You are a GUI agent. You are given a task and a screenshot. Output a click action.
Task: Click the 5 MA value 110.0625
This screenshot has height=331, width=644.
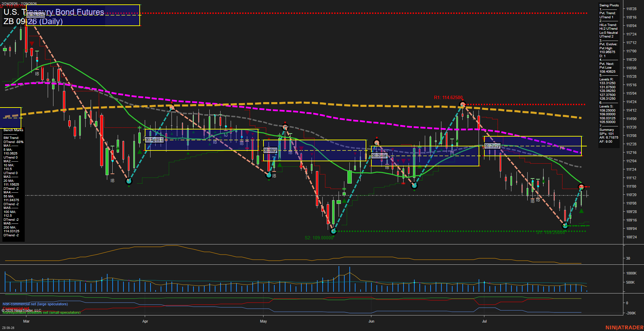(11, 153)
